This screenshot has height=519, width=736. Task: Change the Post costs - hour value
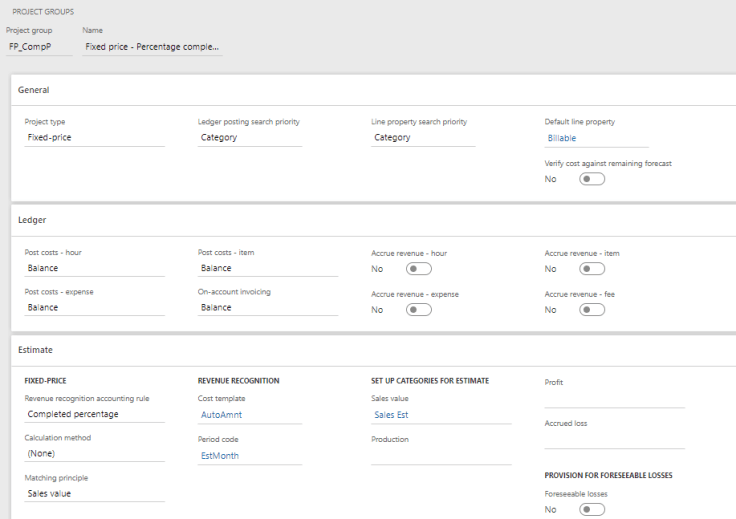[94, 268]
